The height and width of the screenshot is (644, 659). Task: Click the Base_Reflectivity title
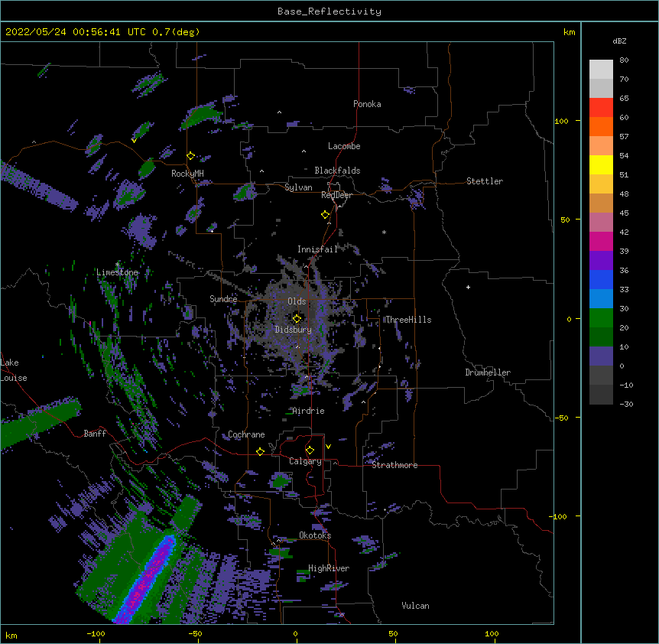click(329, 11)
